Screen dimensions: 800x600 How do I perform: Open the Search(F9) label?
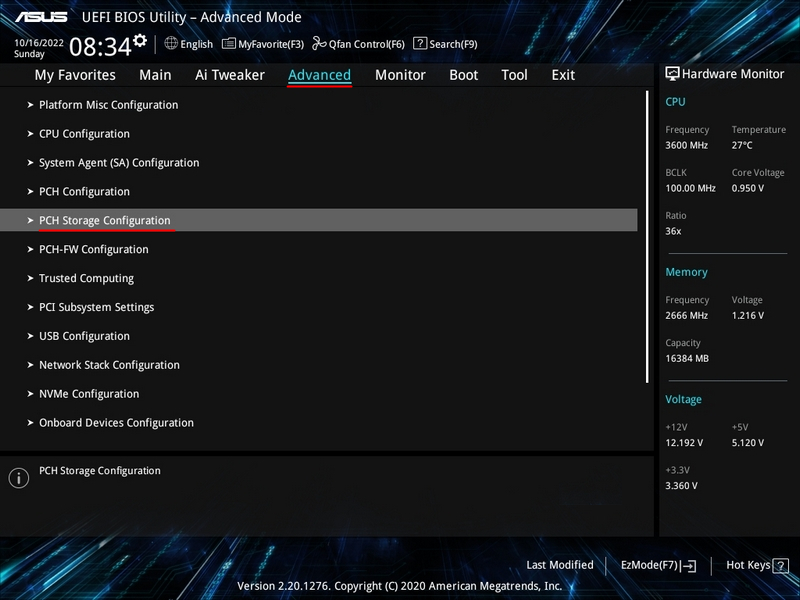(453, 44)
